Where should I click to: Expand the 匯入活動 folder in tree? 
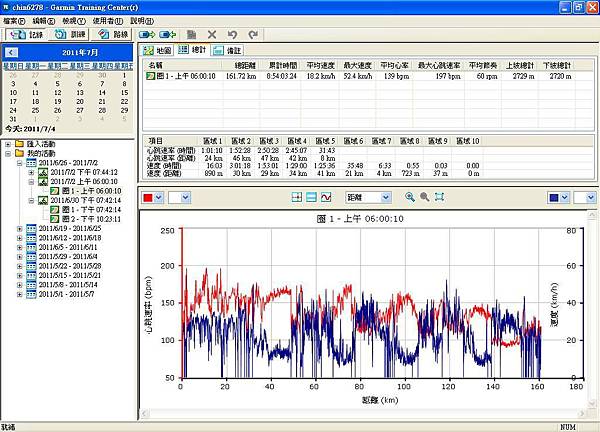pos(8,144)
